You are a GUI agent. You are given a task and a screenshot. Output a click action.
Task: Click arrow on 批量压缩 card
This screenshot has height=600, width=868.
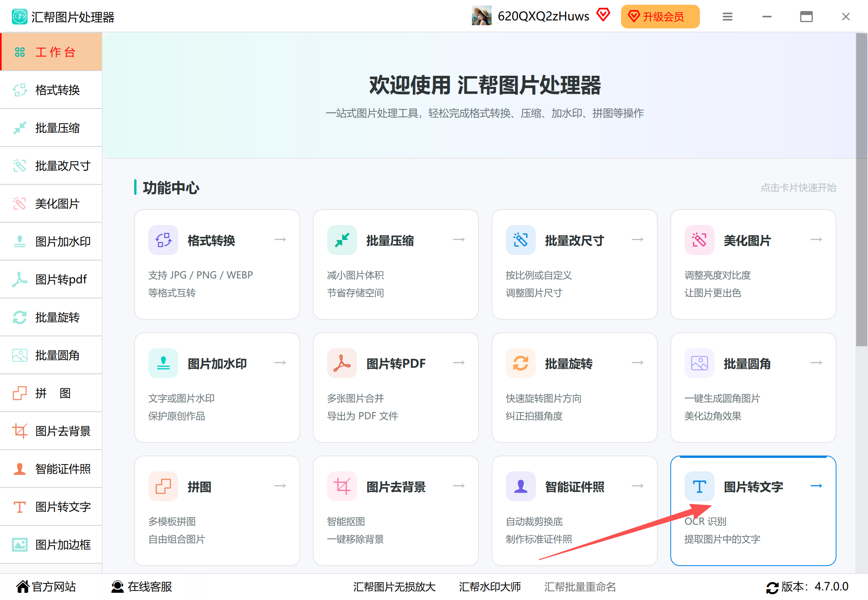pos(459,240)
